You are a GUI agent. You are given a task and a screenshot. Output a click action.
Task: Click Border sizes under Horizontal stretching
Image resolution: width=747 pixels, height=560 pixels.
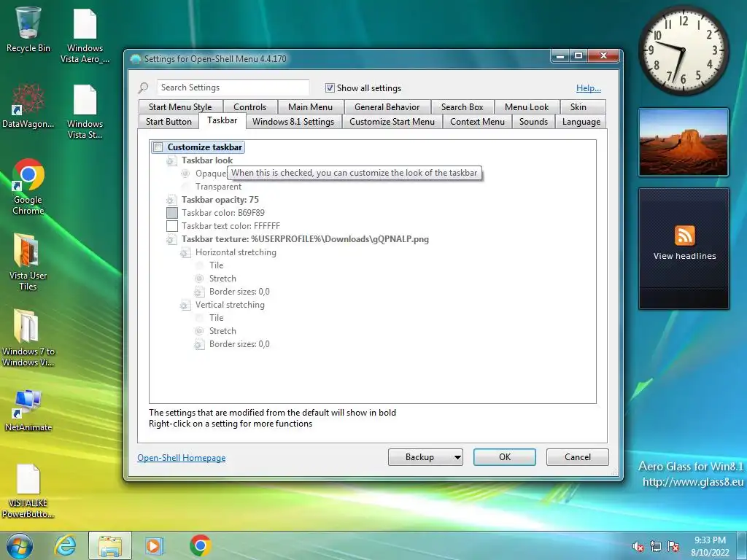239,292
